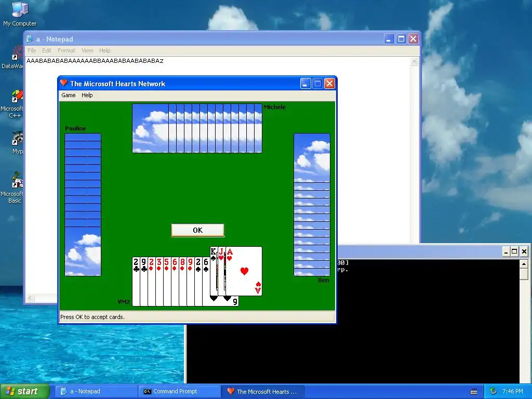Click the Microsoft Hearts taskbar button
The height and width of the screenshot is (399, 532).
coord(262,392)
